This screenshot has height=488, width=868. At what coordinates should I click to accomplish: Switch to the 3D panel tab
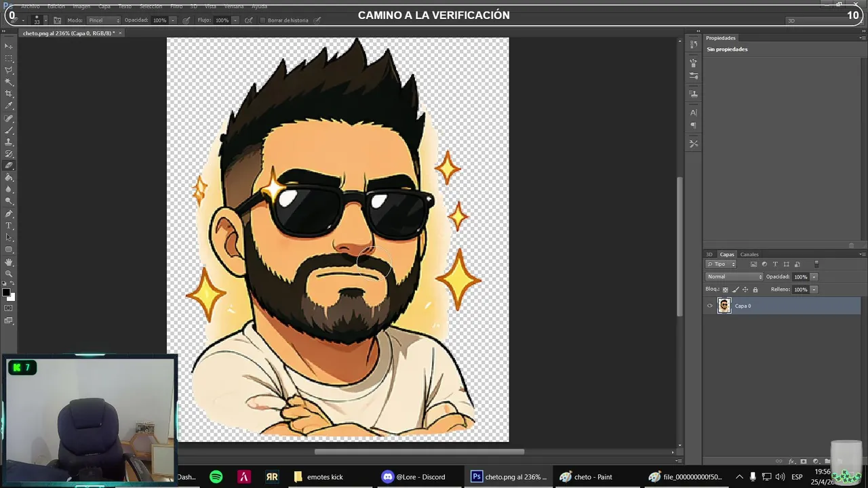709,255
